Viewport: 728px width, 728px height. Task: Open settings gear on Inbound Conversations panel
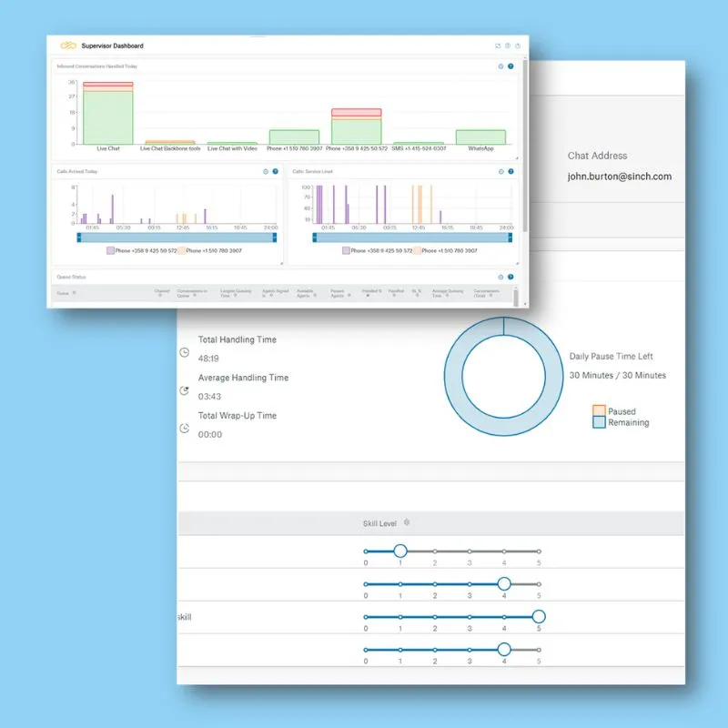point(500,66)
